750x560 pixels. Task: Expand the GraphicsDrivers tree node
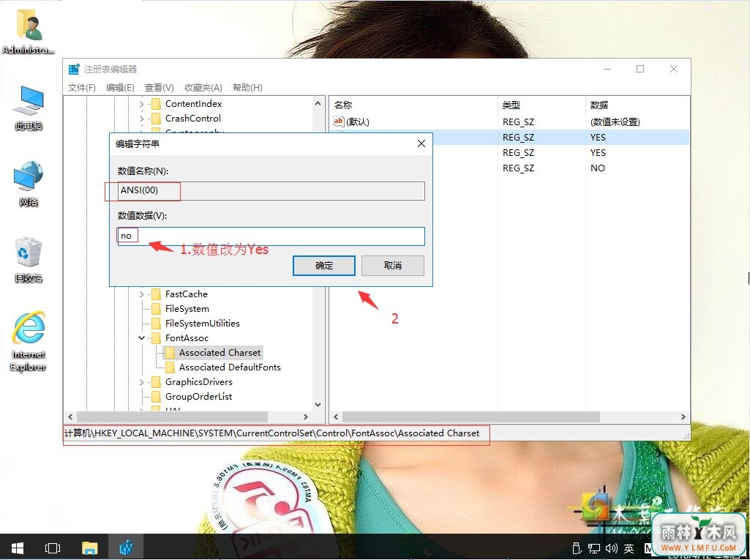[141, 382]
